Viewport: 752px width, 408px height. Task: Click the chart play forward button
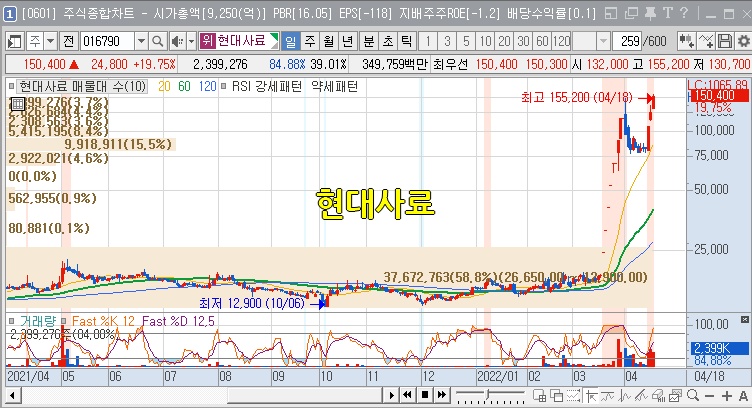(391, 396)
